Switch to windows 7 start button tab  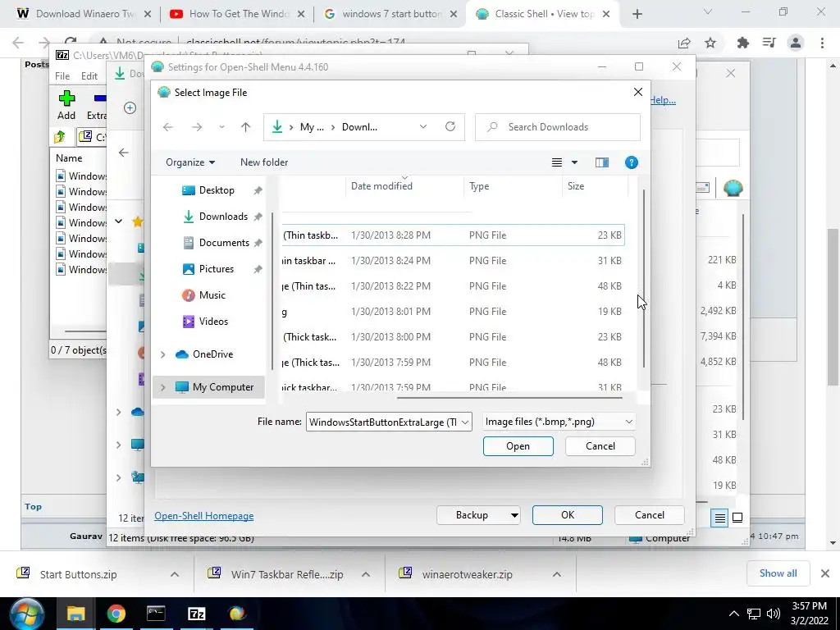click(x=391, y=14)
